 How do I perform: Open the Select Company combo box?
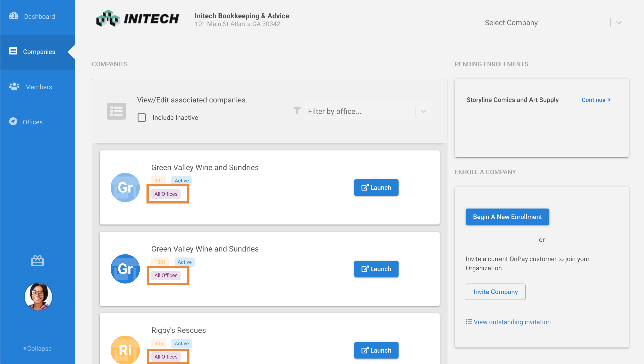[x=554, y=23]
